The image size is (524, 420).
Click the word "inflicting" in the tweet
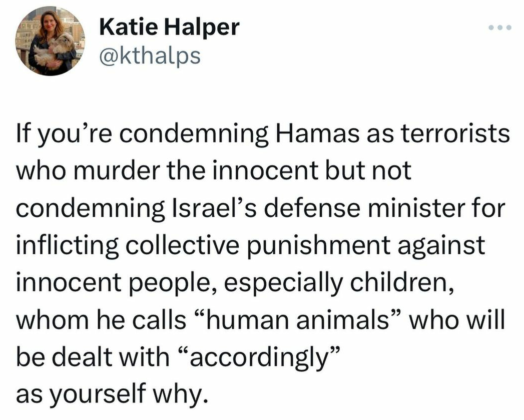pyautogui.click(x=67, y=245)
